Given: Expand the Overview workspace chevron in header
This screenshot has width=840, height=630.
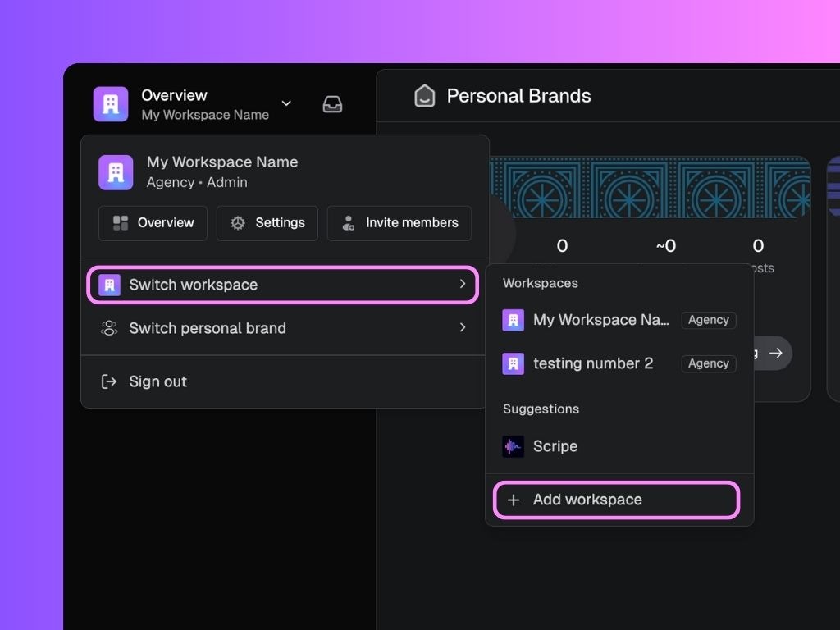Looking at the screenshot, I should (286, 103).
